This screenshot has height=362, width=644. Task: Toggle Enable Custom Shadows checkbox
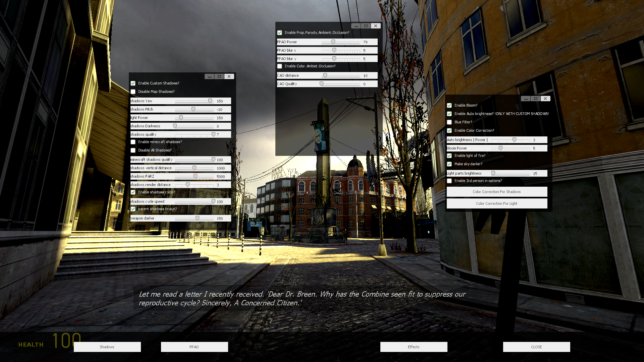(133, 83)
